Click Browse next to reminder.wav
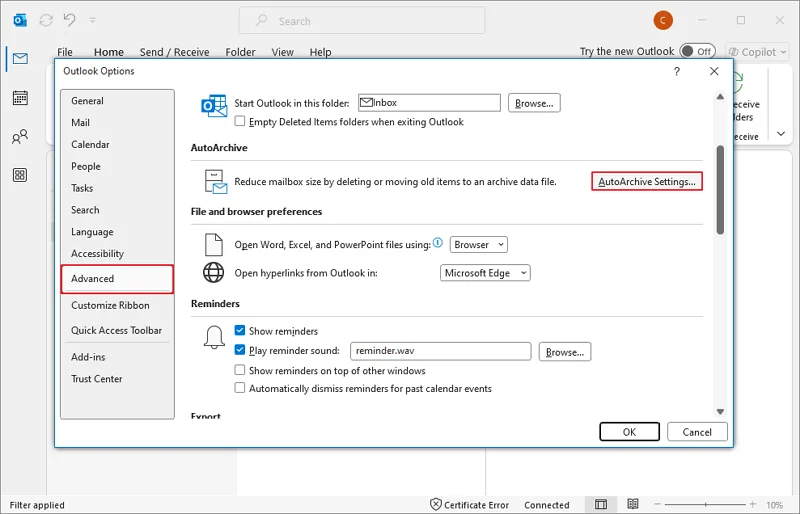This screenshot has height=514, width=800. click(565, 352)
